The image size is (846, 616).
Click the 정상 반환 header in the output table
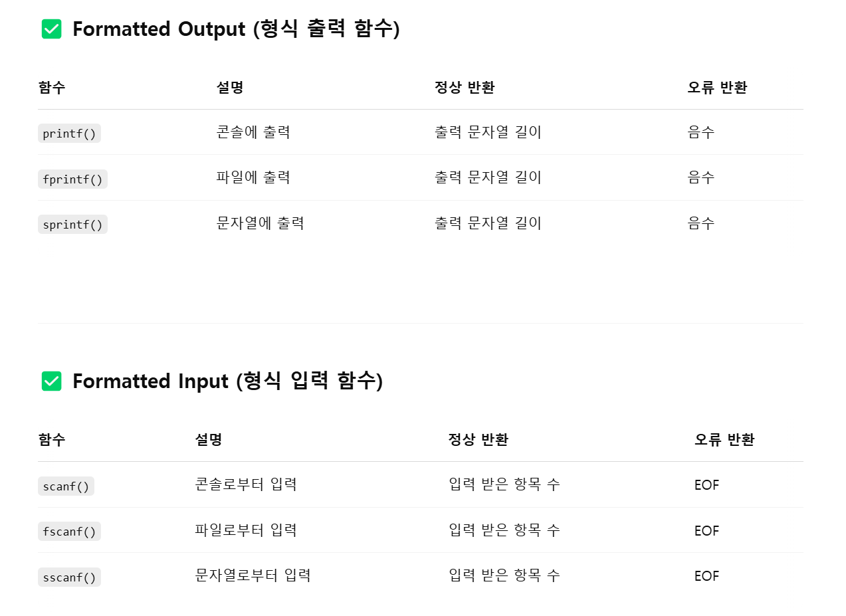pos(465,88)
